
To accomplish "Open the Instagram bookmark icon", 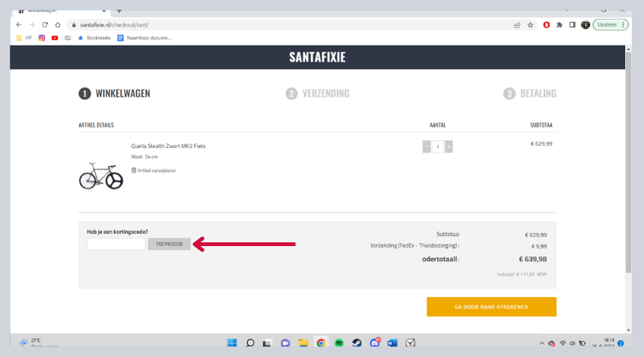I will point(42,37).
